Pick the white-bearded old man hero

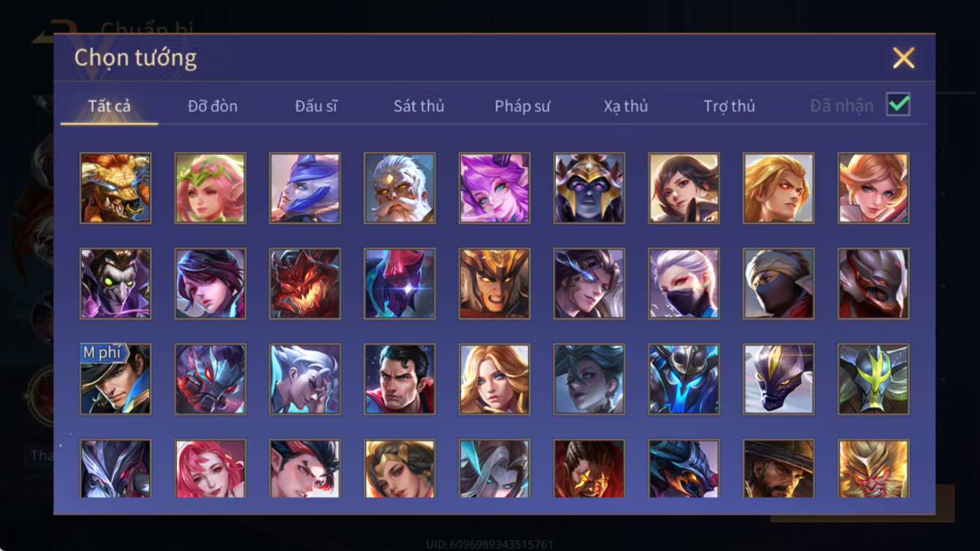coord(400,188)
